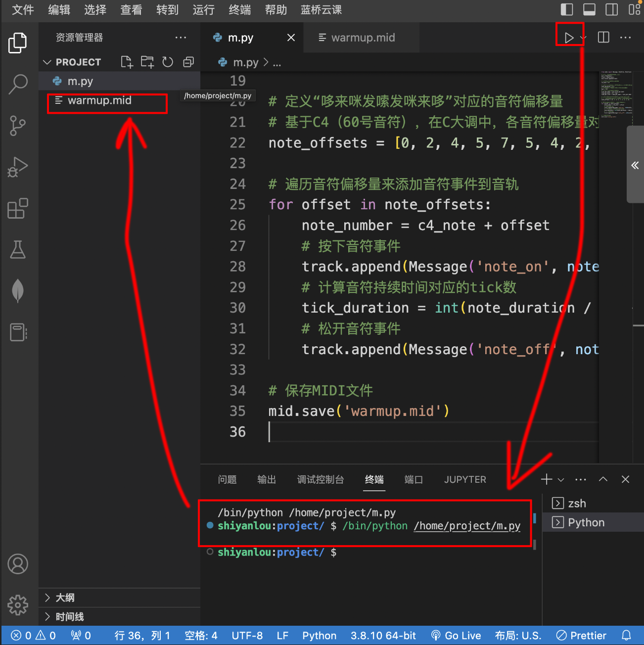Toggle the secondary sidebar layout button
Viewport: 644px width, 645px height.
pyautogui.click(x=612, y=9)
